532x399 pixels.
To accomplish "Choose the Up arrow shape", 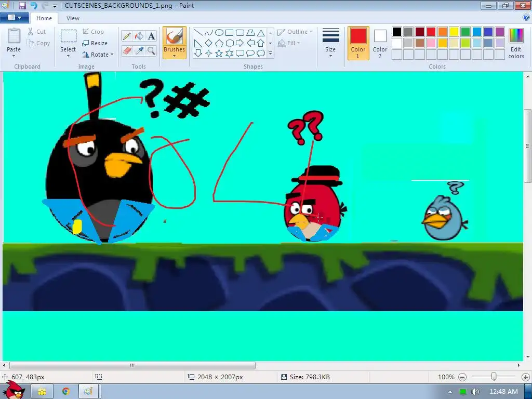I will point(261,43).
